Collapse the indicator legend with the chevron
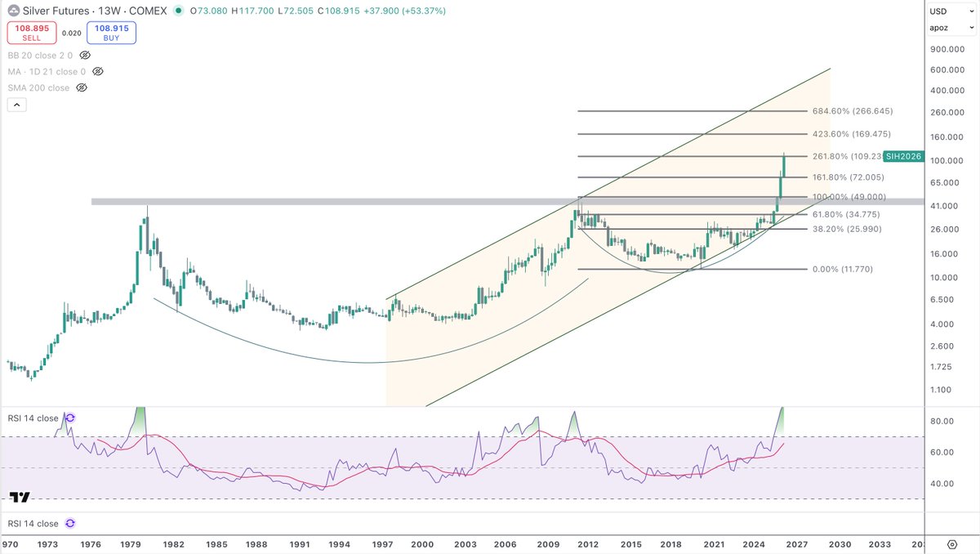This screenshot has height=554, width=980. [x=16, y=105]
